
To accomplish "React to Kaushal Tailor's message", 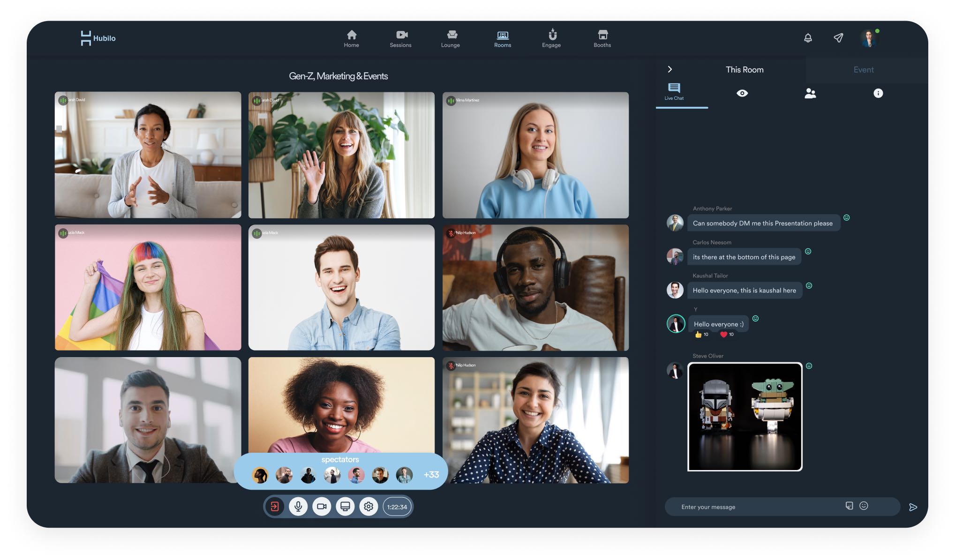I will (x=809, y=285).
